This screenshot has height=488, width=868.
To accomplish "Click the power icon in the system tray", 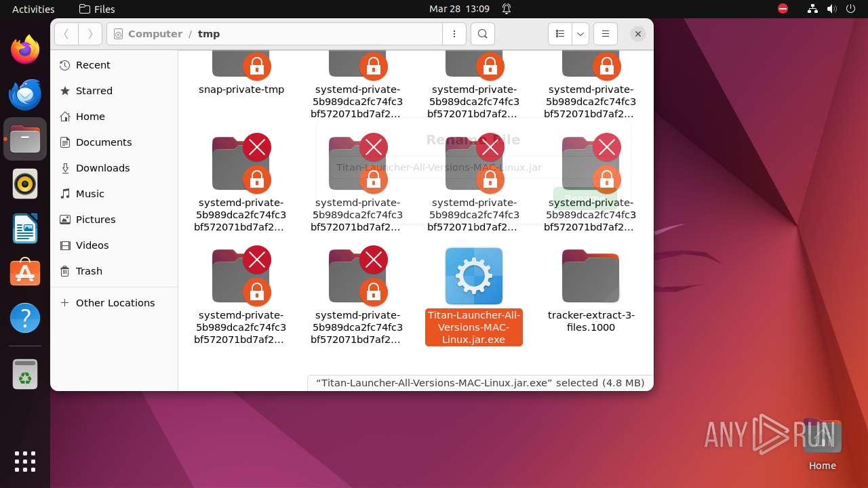I will (x=851, y=9).
